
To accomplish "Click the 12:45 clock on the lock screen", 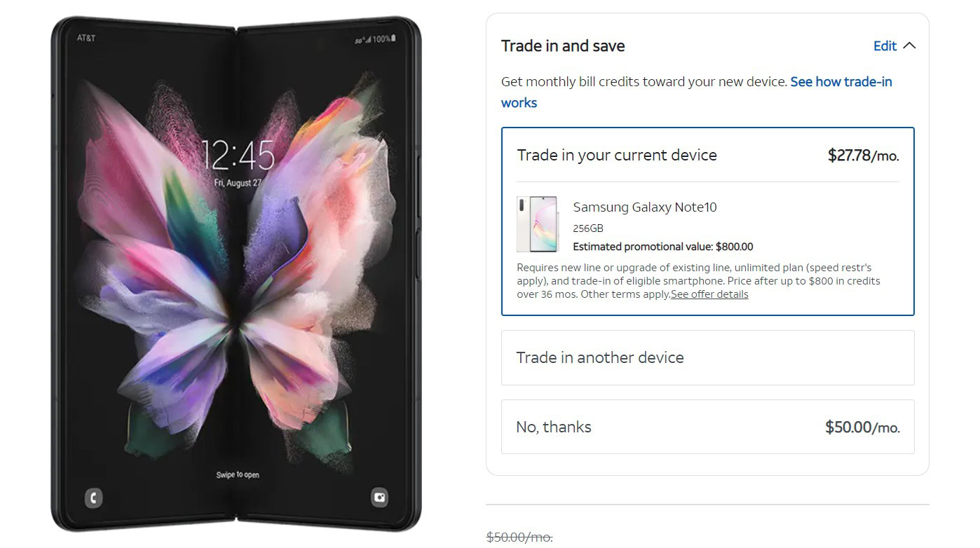I will point(238,155).
